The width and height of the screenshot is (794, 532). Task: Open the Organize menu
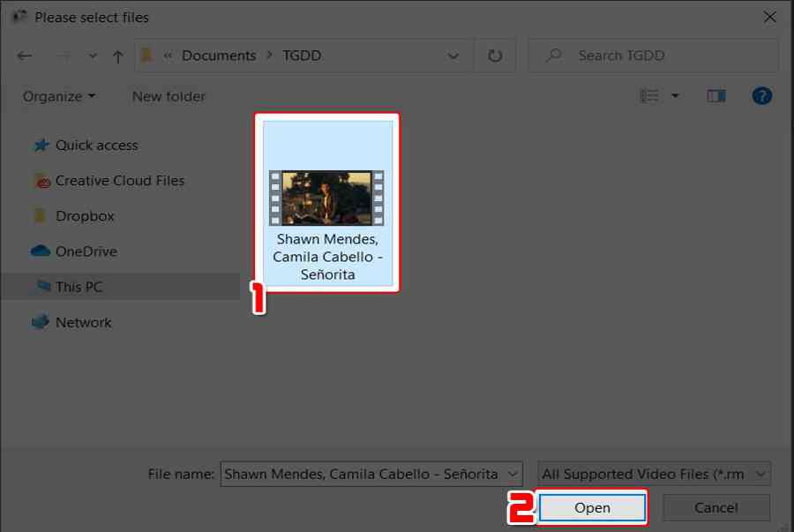coord(59,96)
